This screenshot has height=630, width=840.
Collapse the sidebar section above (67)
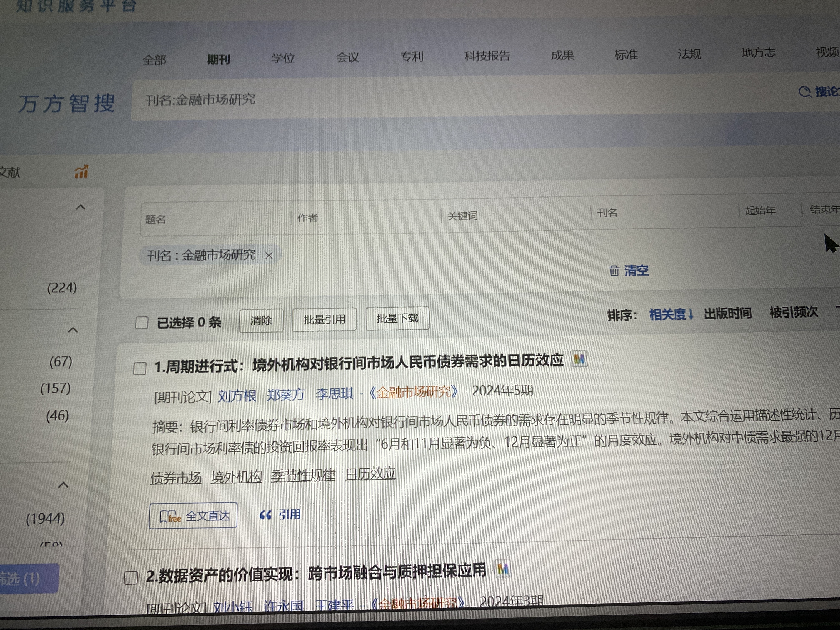[x=73, y=330]
